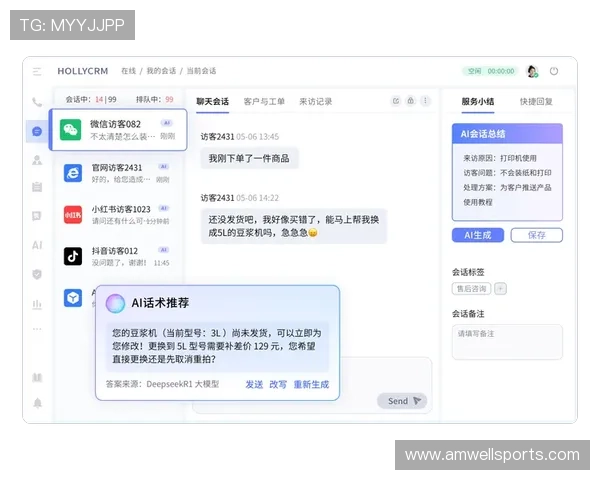Select the 售后咨询 tag
This screenshot has width=600, height=480.
(x=471, y=289)
